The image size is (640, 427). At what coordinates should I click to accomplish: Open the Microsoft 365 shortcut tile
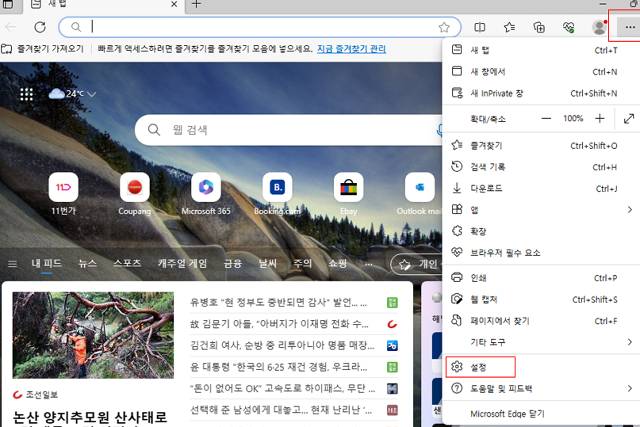tap(206, 187)
